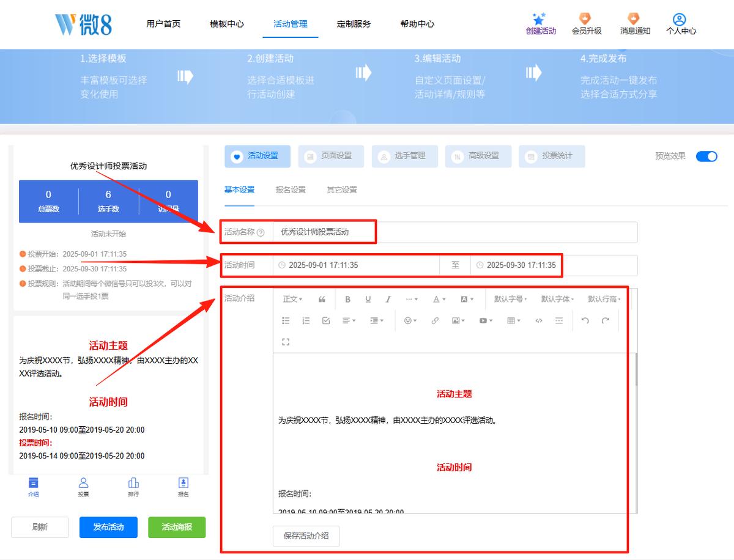Toggle bold formatting in the editor

coord(348,299)
